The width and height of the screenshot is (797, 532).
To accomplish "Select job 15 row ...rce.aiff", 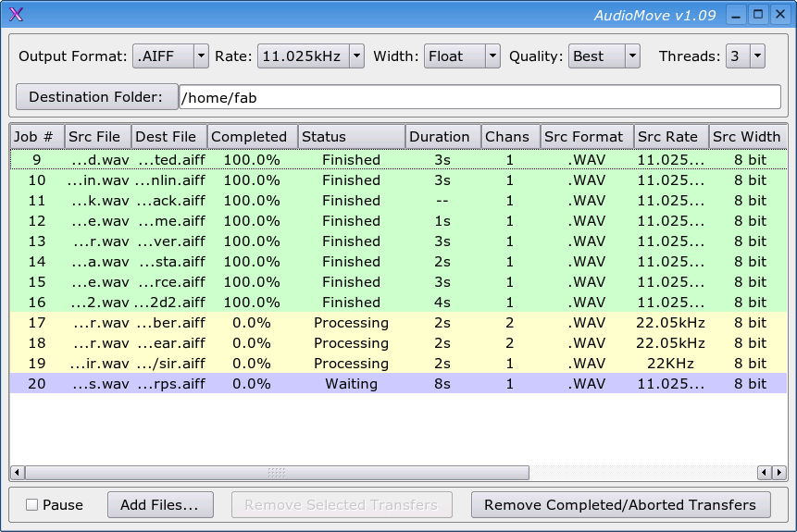I will (x=398, y=281).
